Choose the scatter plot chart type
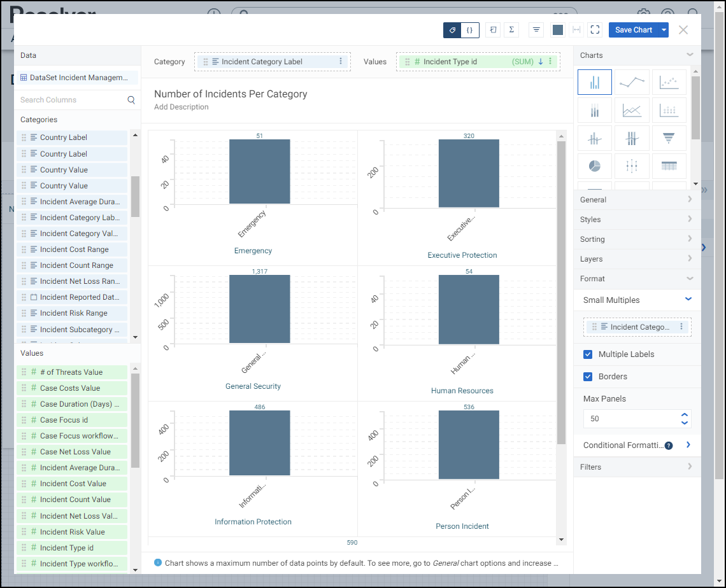726x588 pixels. pos(669,82)
